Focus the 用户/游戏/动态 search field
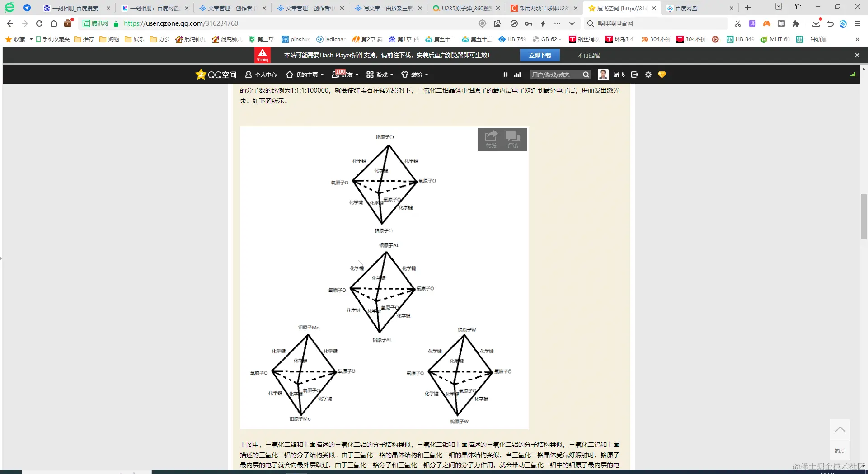This screenshot has width=868, height=474. (x=555, y=75)
